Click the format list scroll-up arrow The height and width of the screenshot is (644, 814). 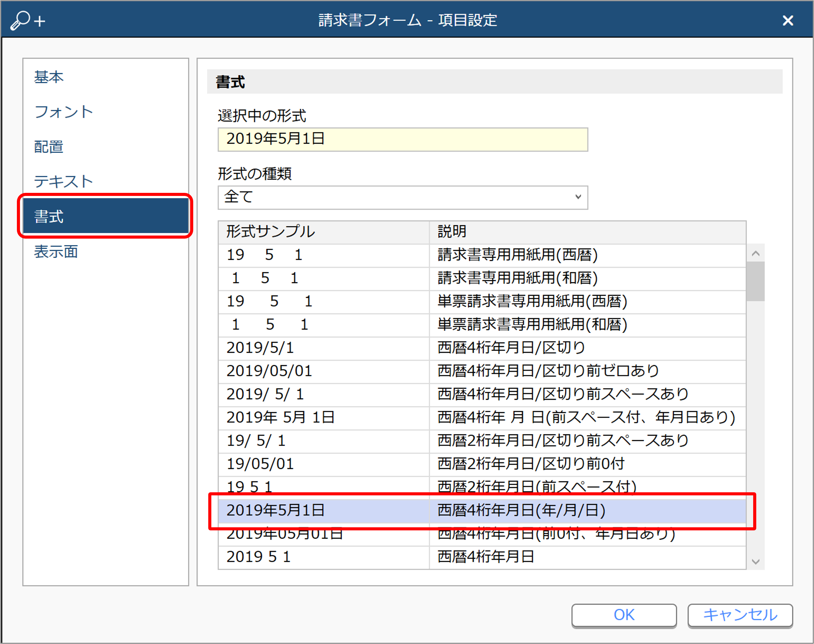[755, 254]
